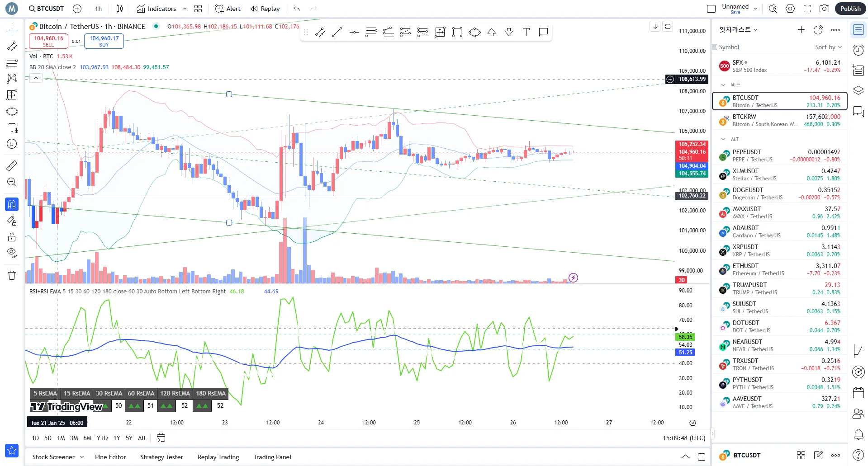Open the chart patterns tool group
Image resolution: width=868 pixels, height=466 pixels.
tap(12, 79)
